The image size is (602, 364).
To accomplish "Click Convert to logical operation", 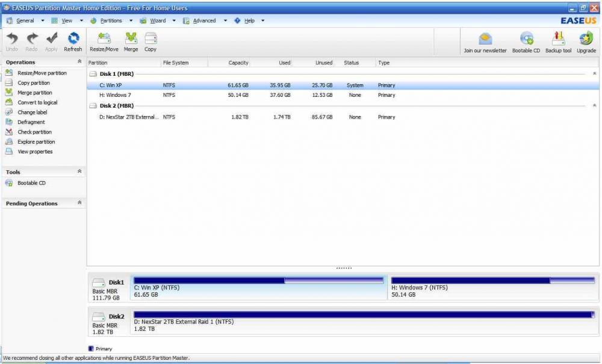I will 38,102.
